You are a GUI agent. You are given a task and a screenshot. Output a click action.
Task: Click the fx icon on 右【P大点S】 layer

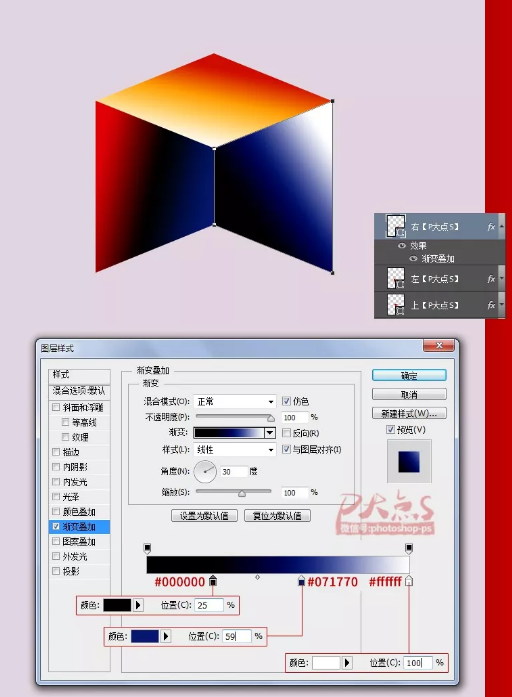491,227
